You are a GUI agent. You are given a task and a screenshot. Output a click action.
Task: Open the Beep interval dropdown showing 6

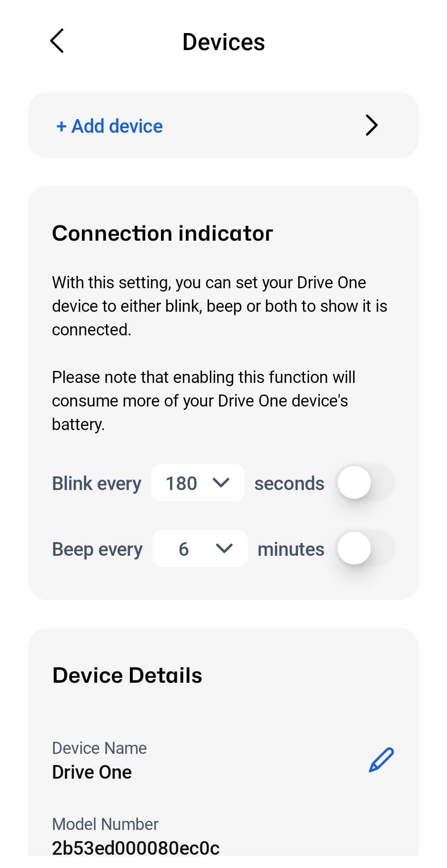click(x=200, y=549)
